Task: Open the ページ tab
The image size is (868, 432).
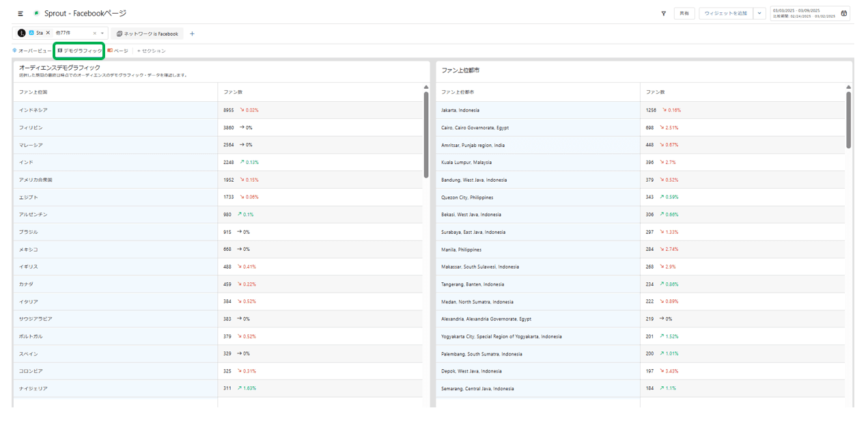Action: tap(117, 51)
